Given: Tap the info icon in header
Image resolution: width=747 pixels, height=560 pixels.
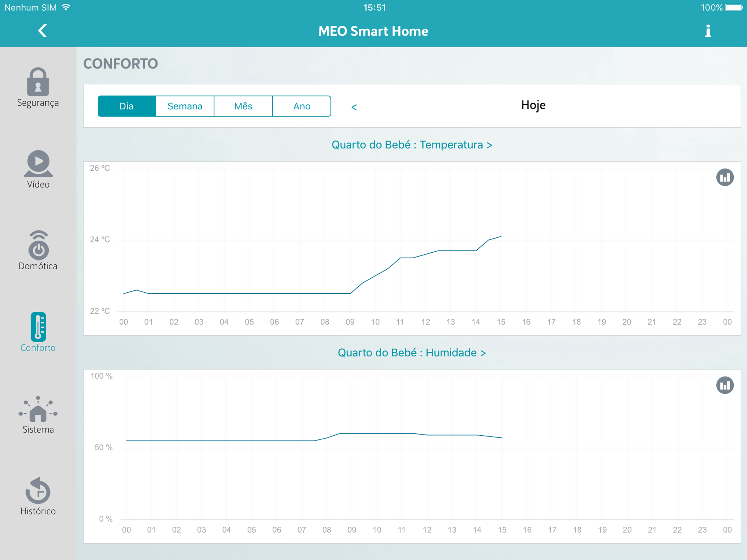Looking at the screenshot, I should coord(708,31).
